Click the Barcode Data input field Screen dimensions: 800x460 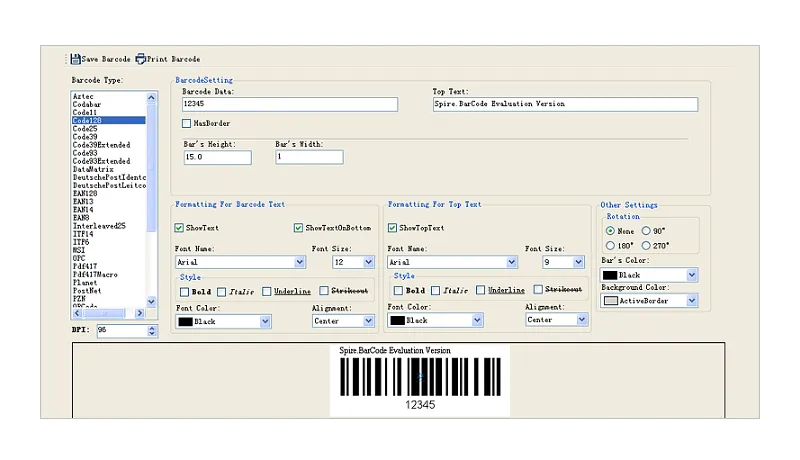pos(290,104)
